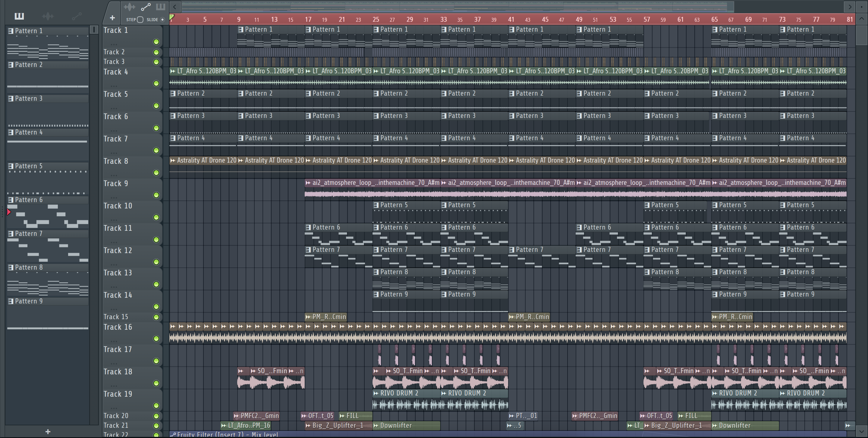Screen dimensions: 868x438
Task: Click the playhead marker at bar 1
Action: click(171, 17)
